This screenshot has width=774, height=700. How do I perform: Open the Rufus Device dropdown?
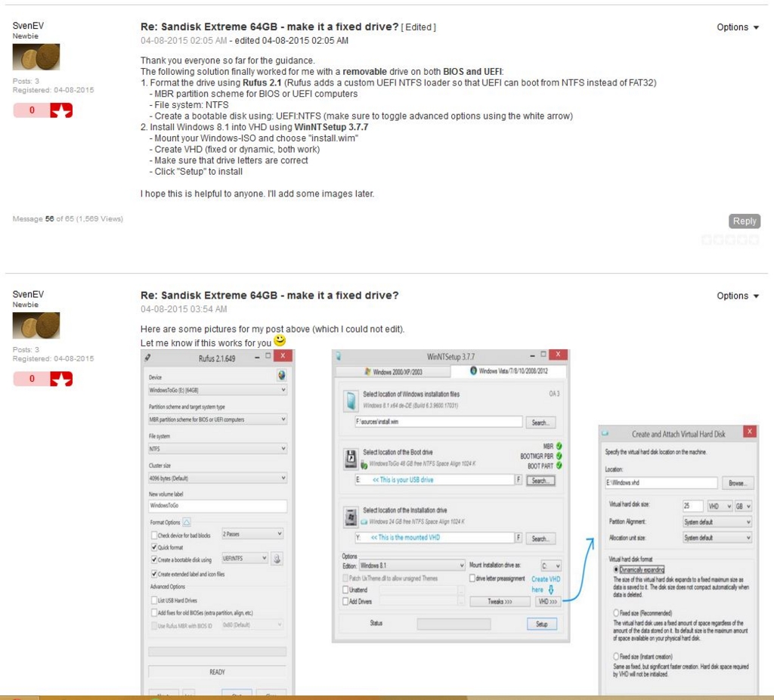point(218,390)
